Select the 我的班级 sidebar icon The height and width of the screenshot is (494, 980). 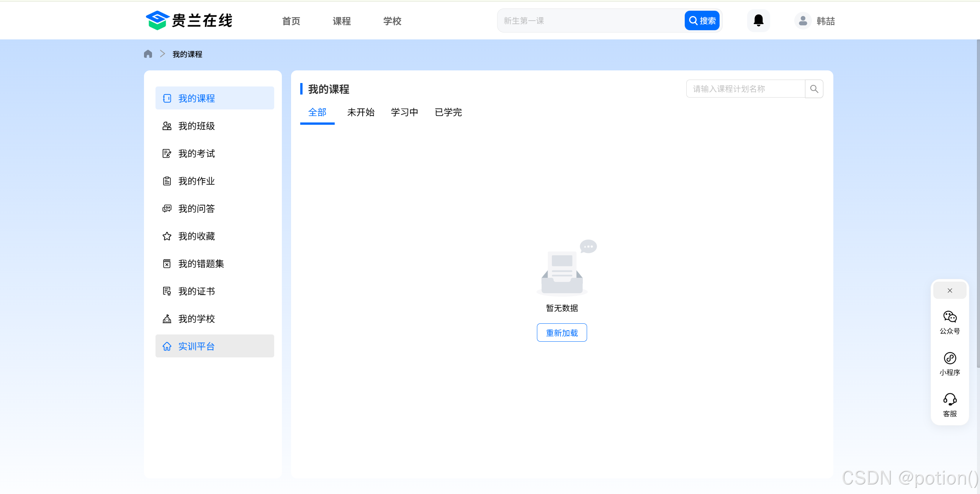coord(167,126)
